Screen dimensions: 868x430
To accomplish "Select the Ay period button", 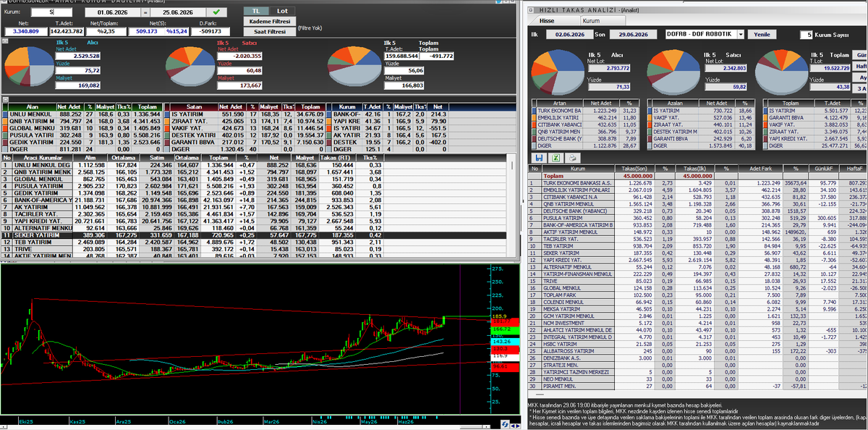I will pyautogui.click(x=861, y=77).
